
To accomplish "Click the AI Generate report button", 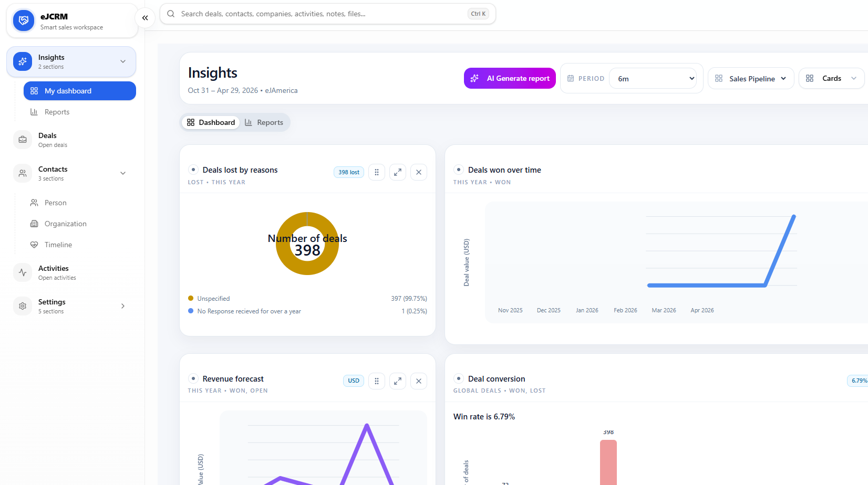I will (510, 78).
